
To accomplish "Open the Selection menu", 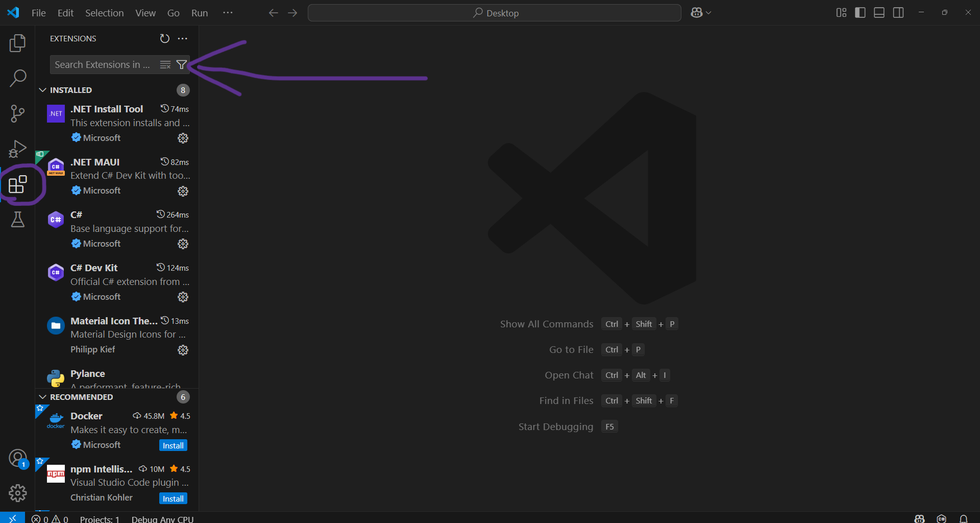I will point(104,13).
